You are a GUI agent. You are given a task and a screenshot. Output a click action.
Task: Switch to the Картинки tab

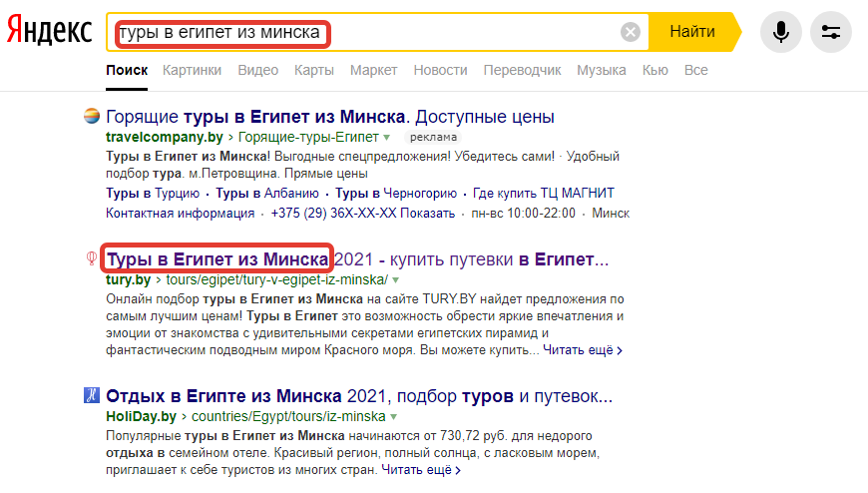(x=193, y=70)
